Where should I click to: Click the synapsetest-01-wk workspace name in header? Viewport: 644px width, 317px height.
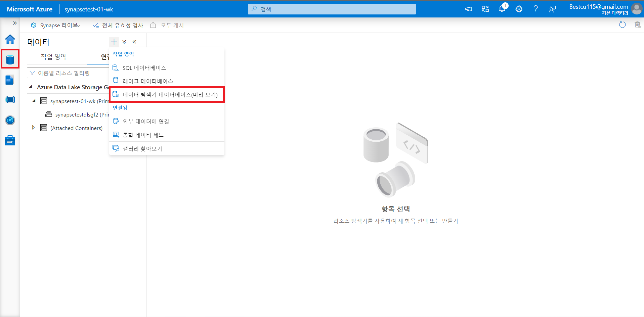tap(89, 9)
